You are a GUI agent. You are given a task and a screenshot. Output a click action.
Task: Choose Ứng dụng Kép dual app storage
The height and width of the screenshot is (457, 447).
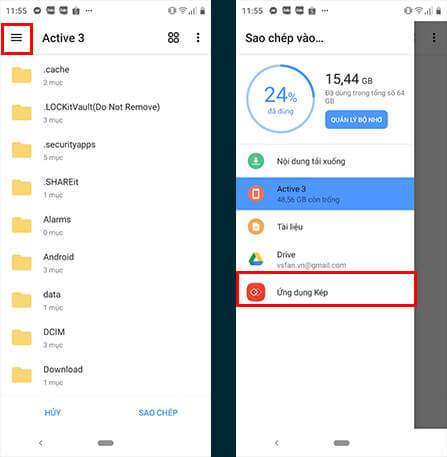click(325, 292)
